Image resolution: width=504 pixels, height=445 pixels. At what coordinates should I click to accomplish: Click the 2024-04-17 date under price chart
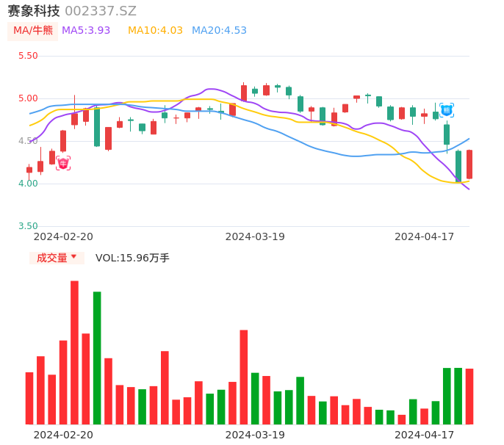tap(425, 236)
